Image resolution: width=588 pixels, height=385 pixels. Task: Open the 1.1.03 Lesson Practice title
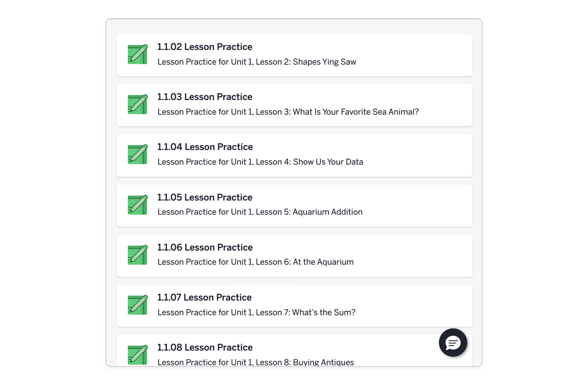(x=205, y=97)
